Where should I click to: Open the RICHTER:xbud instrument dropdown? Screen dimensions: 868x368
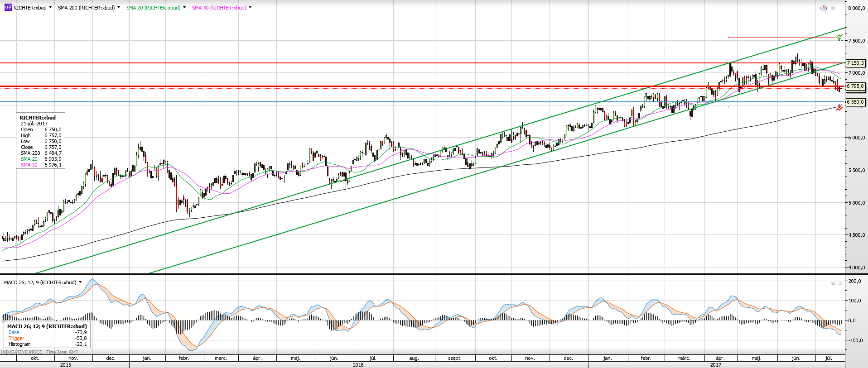(50, 8)
